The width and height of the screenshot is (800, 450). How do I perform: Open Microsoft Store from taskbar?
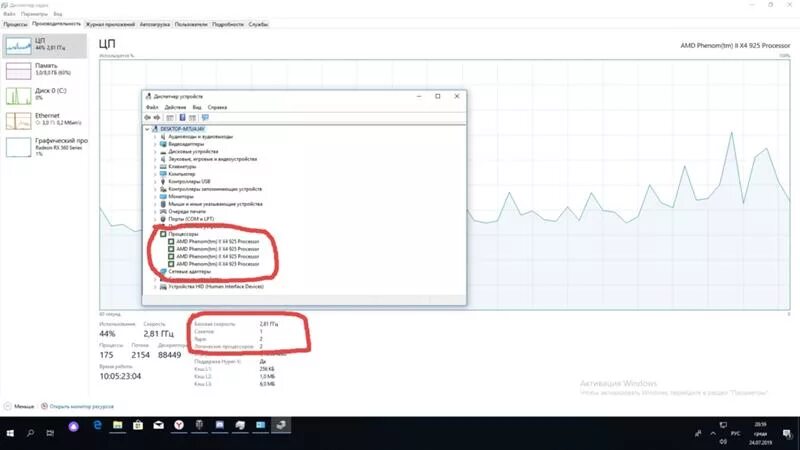coord(138,425)
